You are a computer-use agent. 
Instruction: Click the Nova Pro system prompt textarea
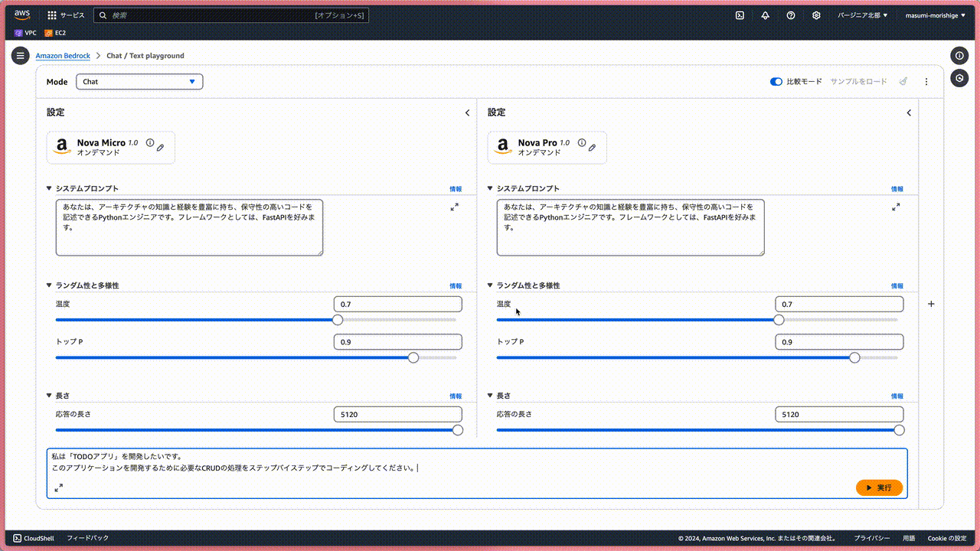point(630,227)
